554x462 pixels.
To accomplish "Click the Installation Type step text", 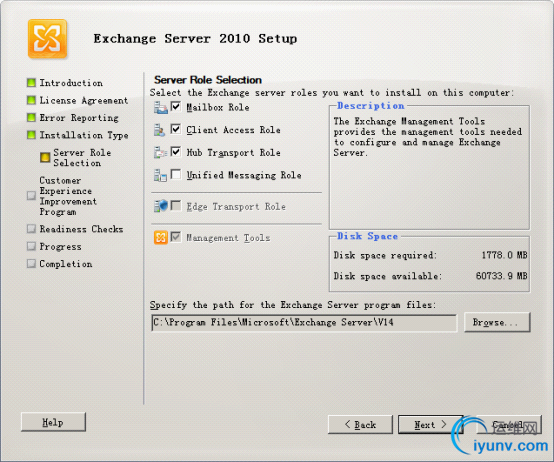I will pyautogui.click(x=84, y=135).
